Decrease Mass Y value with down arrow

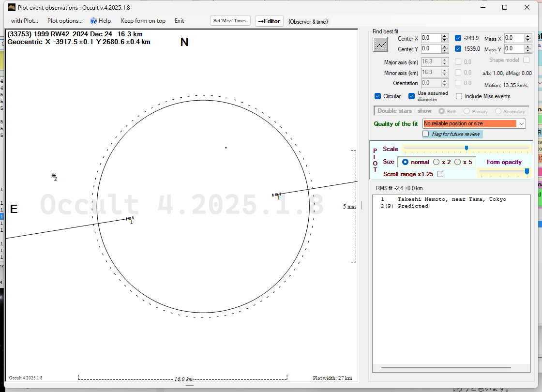[x=528, y=51]
